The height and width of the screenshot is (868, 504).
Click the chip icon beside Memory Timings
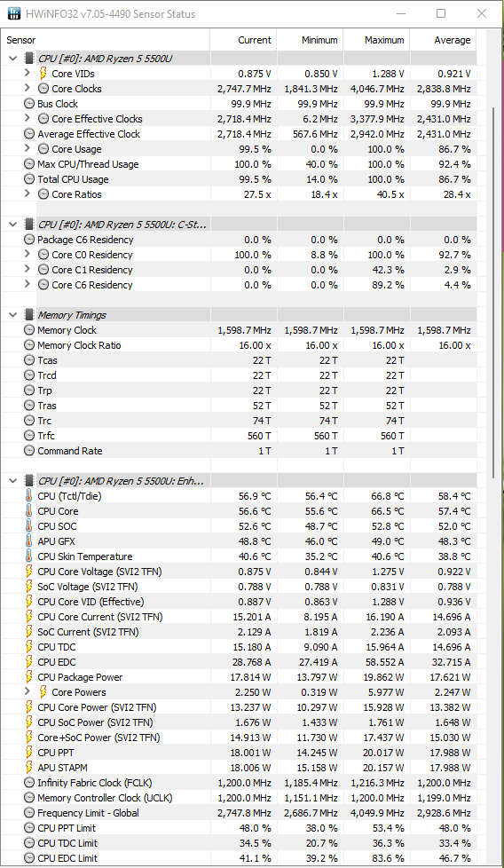28,315
